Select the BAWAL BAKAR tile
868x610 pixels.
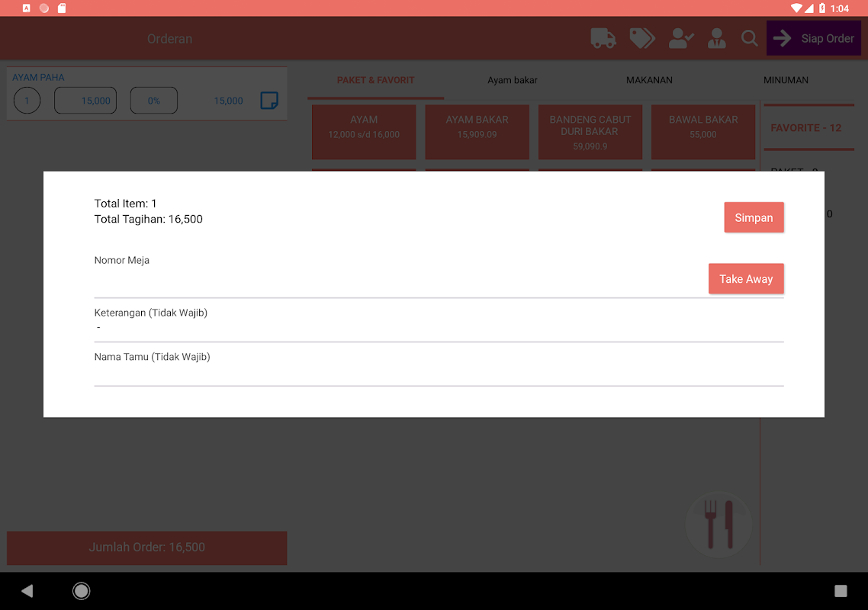[703, 132]
